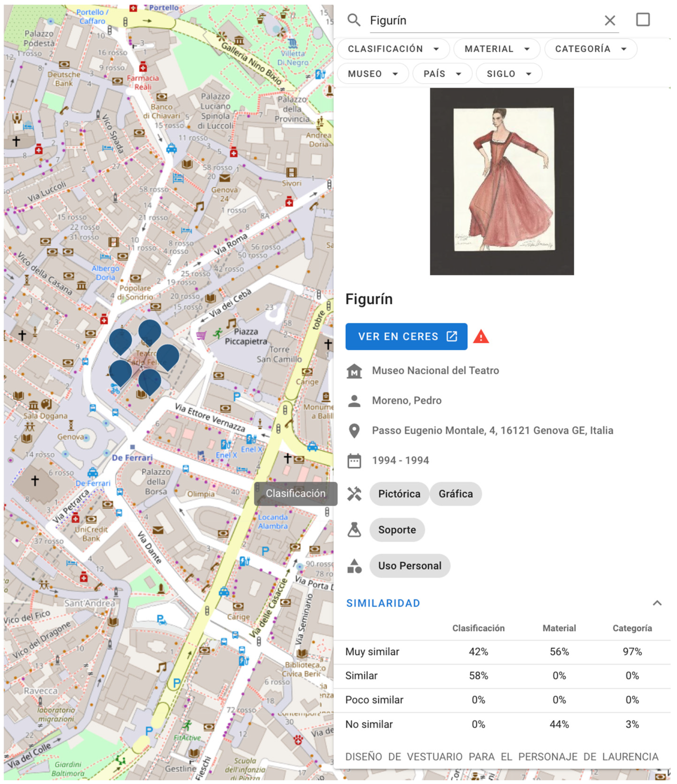The height and width of the screenshot is (784, 677).
Task: Open the País filter dropdown
Action: click(x=442, y=74)
